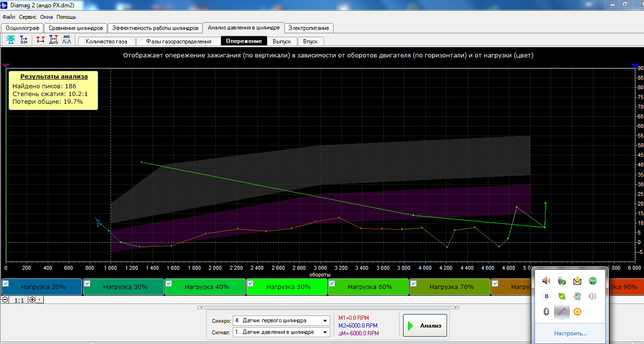644x344 pixels.
Task: Select the Опережение sub-tab
Action: (244, 41)
